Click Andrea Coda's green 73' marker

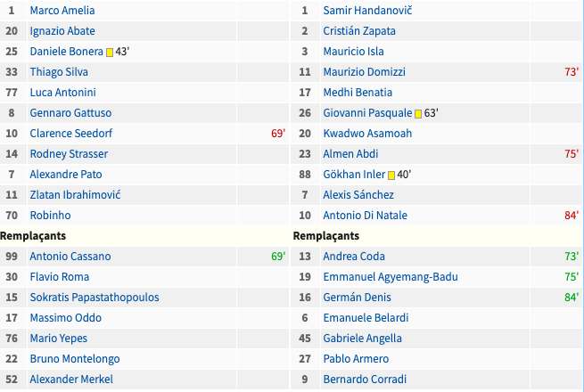pyautogui.click(x=572, y=257)
